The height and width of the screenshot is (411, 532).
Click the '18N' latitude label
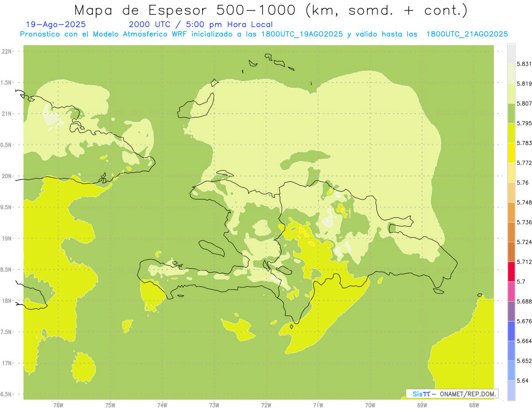click(8, 301)
